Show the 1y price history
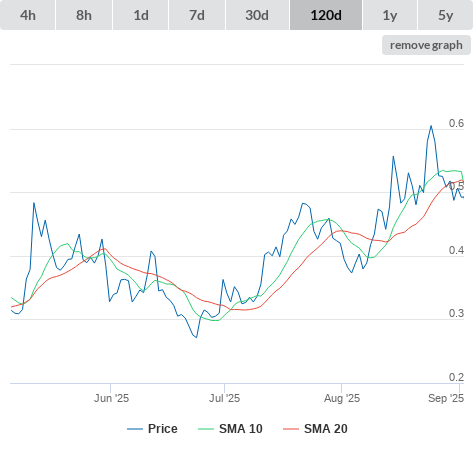 coord(390,15)
